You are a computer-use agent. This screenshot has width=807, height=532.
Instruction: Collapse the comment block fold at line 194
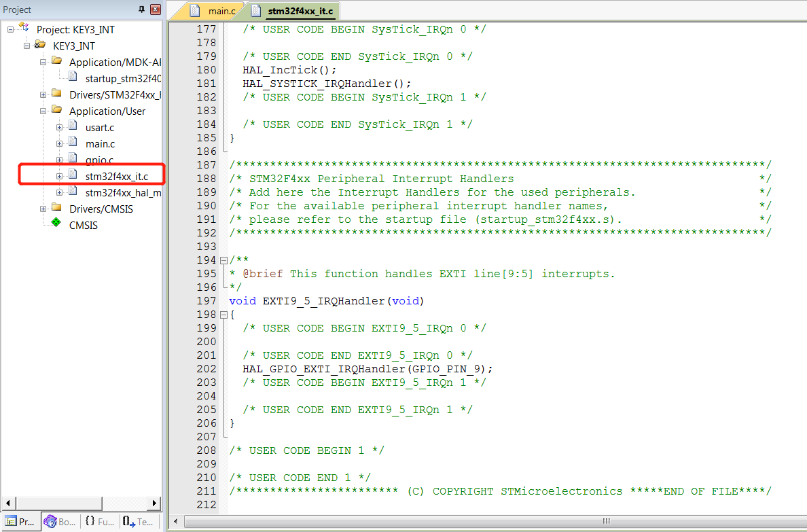(223, 261)
